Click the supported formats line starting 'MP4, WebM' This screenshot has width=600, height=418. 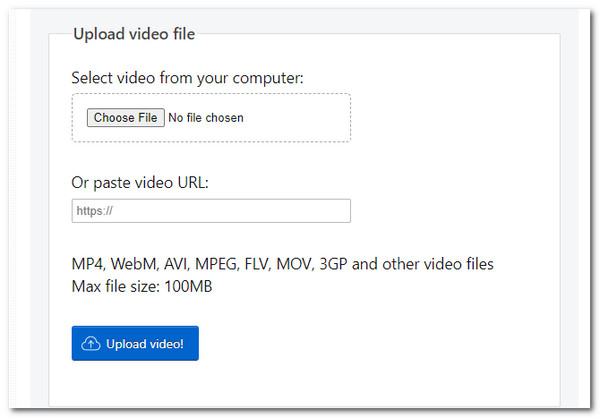[x=282, y=264]
